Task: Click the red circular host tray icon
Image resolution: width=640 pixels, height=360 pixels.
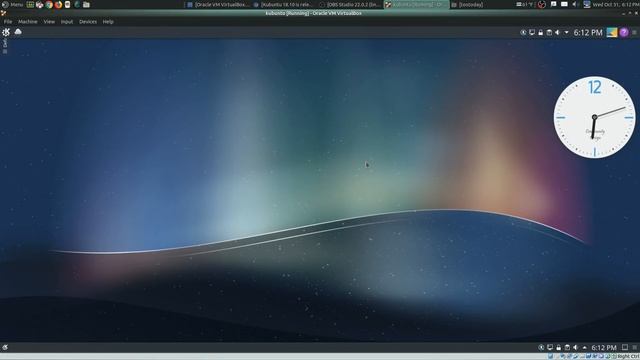Action: coord(542,4)
